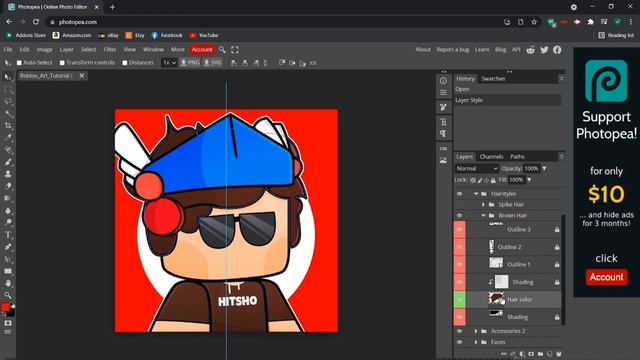Open the search magnifier in menu bar

(x=222, y=50)
